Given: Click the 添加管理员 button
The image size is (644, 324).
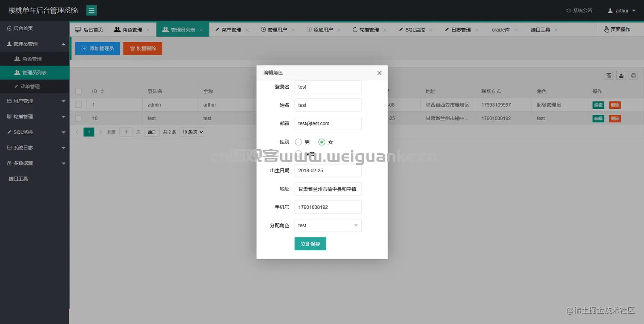Looking at the screenshot, I should 98,49.
